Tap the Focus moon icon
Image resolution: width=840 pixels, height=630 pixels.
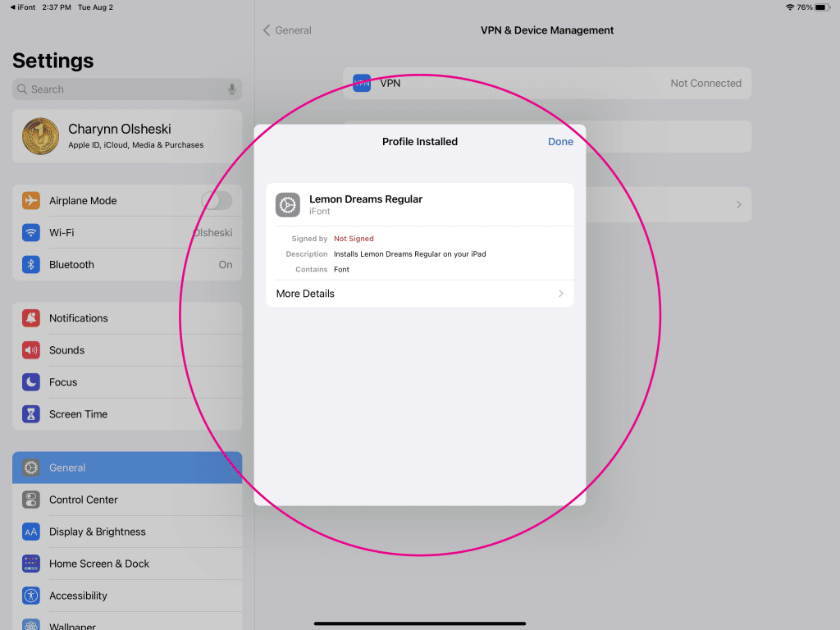point(31,382)
